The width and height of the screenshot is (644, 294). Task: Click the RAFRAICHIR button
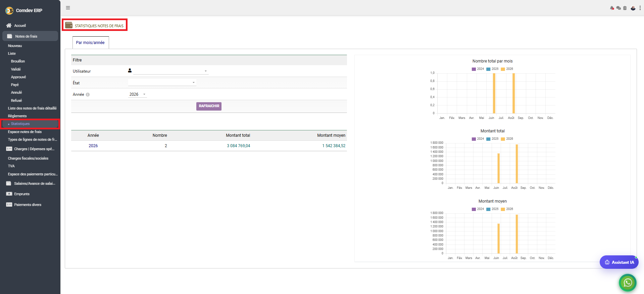pyautogui.click(x=209, y=106)
